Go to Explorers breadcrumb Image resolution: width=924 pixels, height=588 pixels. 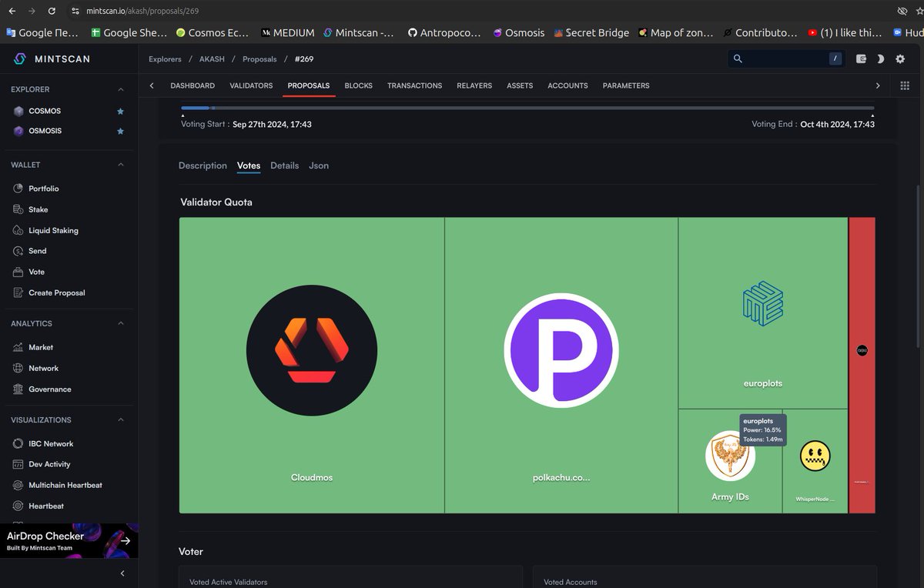click(165, 59)
